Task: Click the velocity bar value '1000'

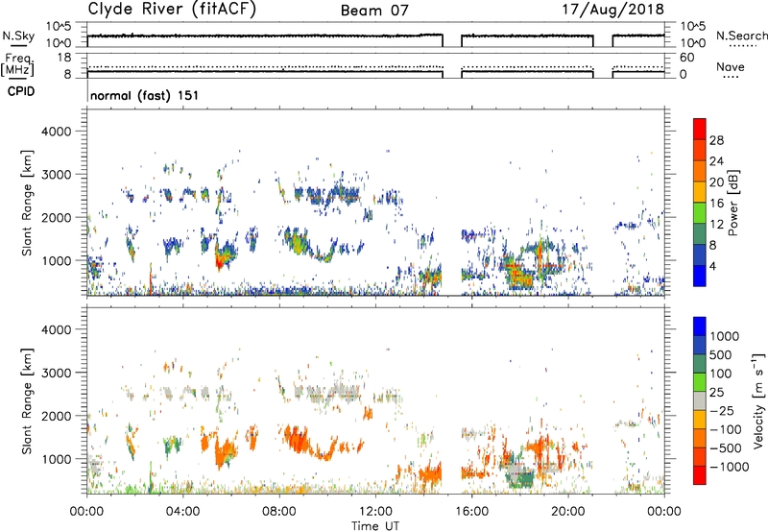Action: coord(725,336)
